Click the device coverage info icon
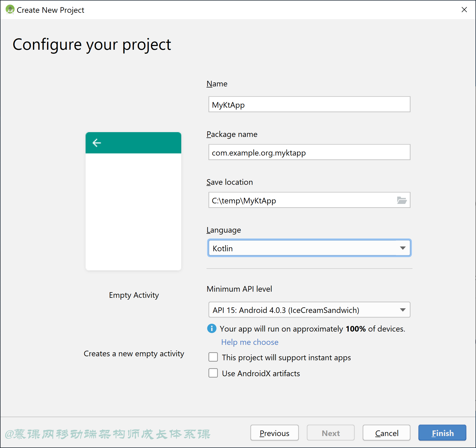This screenshot has height=448, width=476. pyautogui.click(x=212, y=329)
